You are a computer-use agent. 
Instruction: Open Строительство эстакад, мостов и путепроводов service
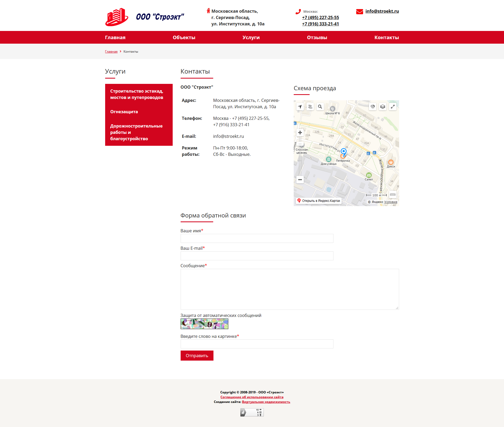coord(137,94)
